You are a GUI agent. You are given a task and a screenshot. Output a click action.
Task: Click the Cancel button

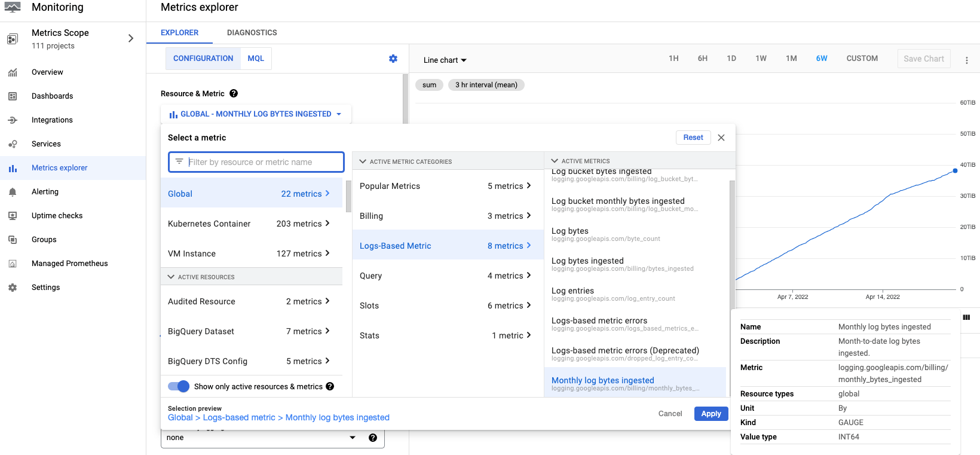pos(670,414)
